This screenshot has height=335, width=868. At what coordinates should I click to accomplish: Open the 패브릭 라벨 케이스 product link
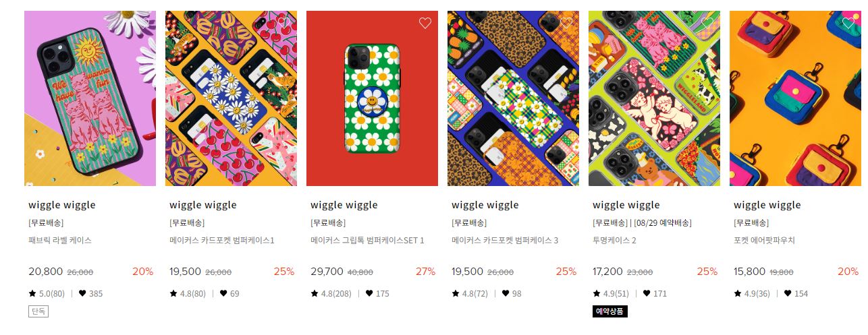click(60, 240)
